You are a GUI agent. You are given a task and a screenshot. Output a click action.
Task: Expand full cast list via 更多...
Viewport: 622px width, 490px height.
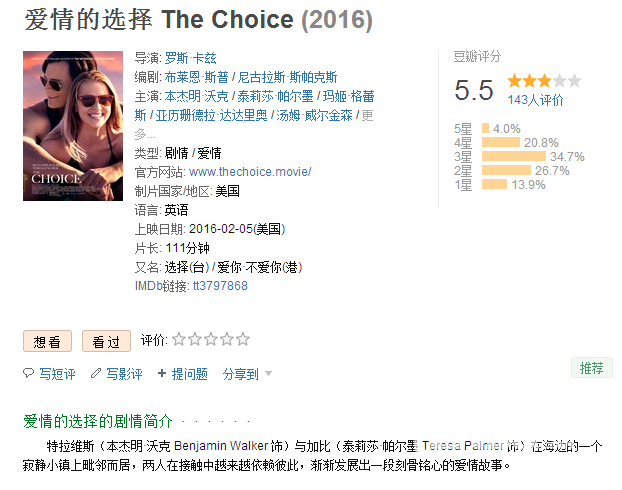coord(367,115)
